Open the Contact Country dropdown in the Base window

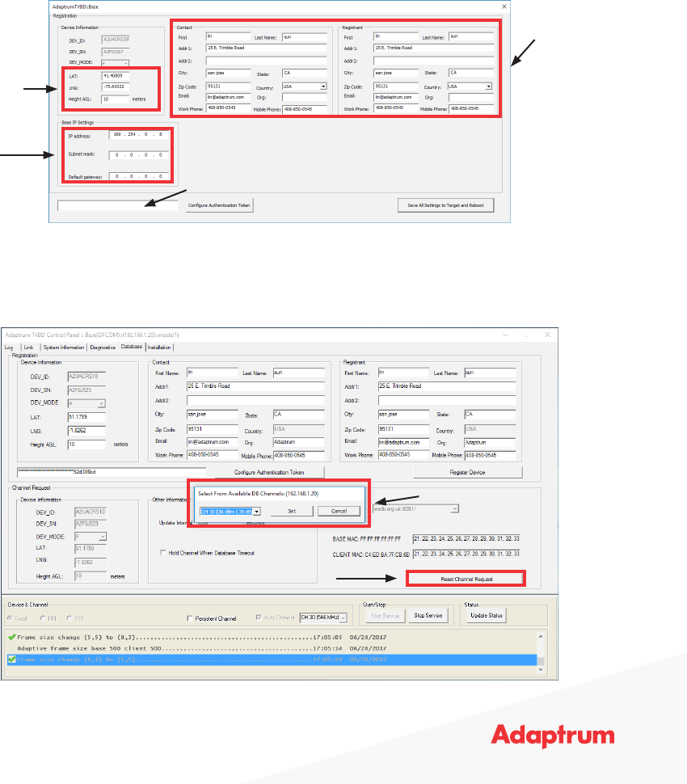click(323, 86)
